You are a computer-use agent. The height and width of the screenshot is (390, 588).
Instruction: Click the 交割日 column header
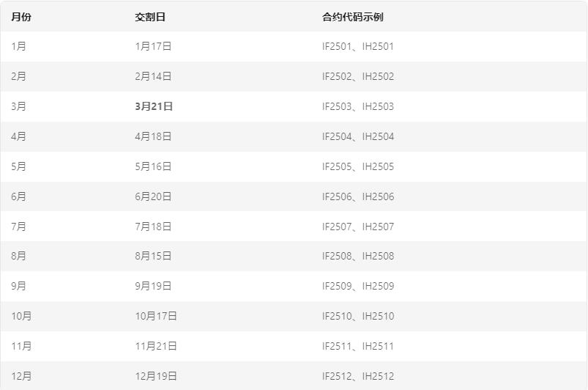tap(150, 17)
